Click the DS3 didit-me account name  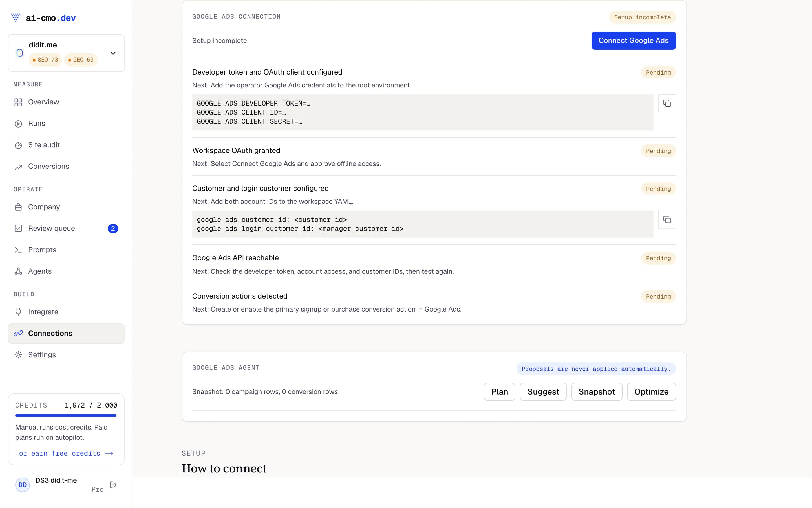pos(56,480)
